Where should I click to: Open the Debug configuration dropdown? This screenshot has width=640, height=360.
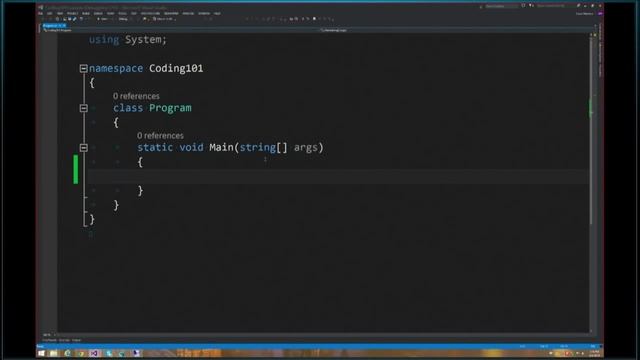click(x=124, y=19)
